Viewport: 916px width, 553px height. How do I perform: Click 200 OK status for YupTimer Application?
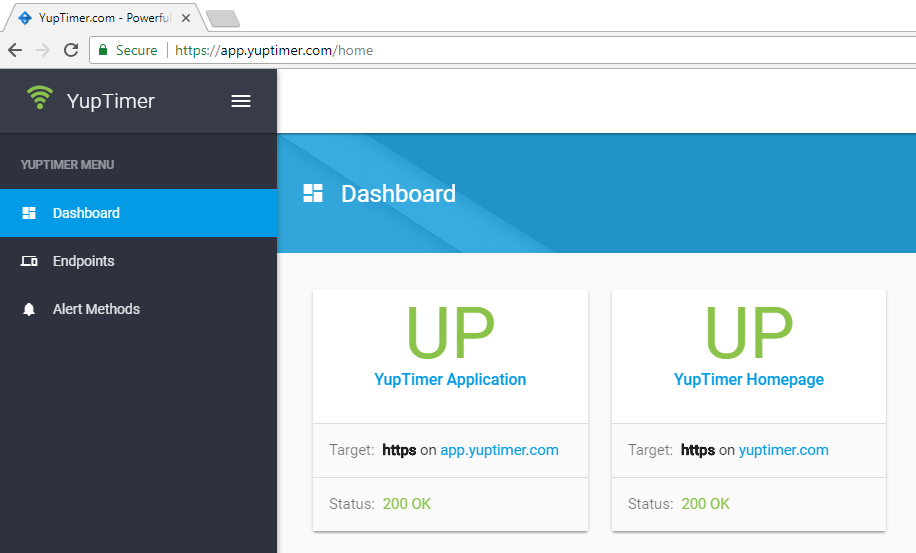(407, 504)
